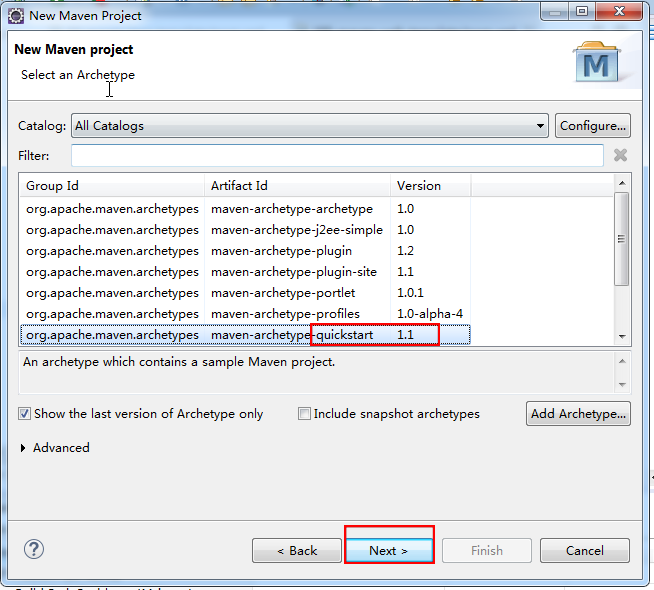Minimize the New Maven Project window
The width and height of the screenshot is (654, 590).
point(555,12)
